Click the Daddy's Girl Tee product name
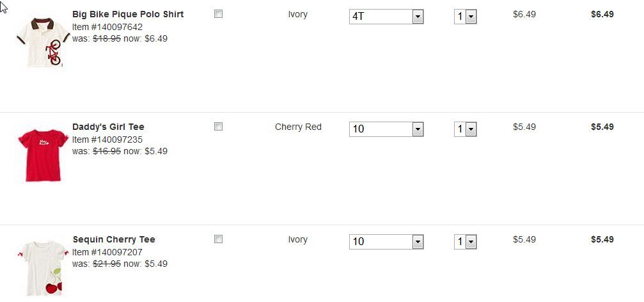This screenshot has width=644, height=302. click(x=108, y=127)
